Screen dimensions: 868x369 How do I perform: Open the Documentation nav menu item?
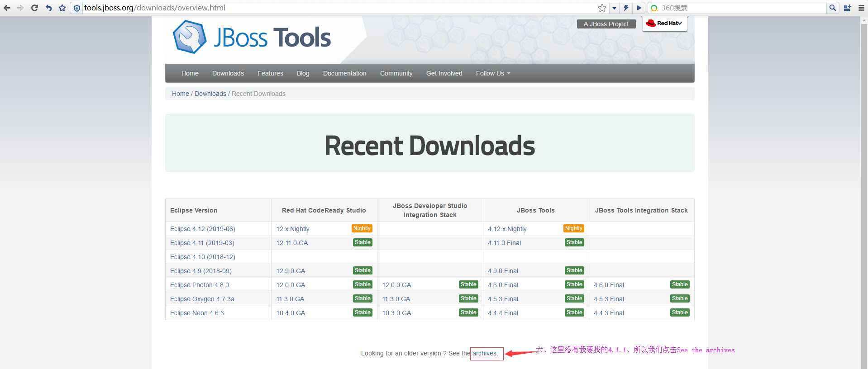click(x=345, y=73)
